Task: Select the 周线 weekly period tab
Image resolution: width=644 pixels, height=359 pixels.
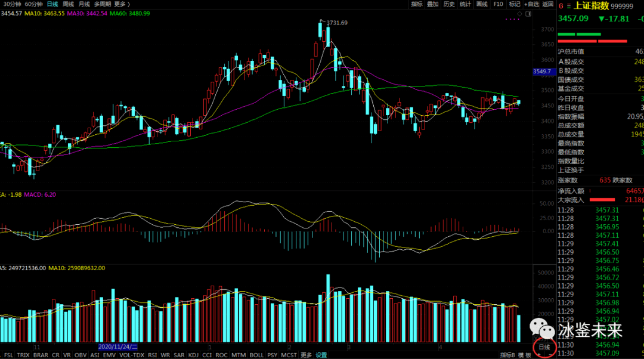Action: 68,4
